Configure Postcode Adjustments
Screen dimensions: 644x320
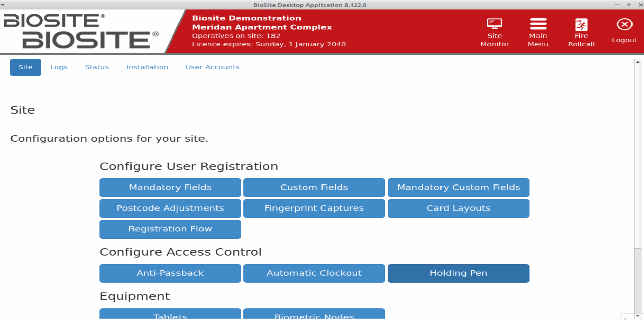170,208
